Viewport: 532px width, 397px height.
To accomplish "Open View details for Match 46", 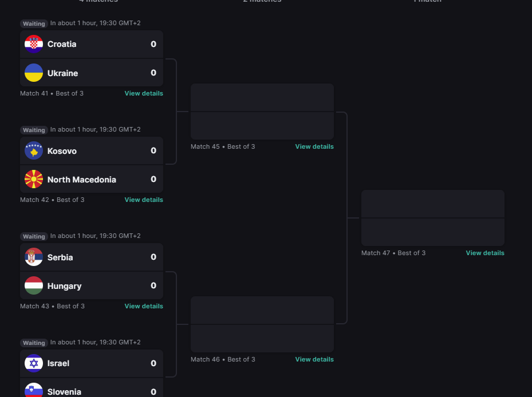I will [314, 359].
